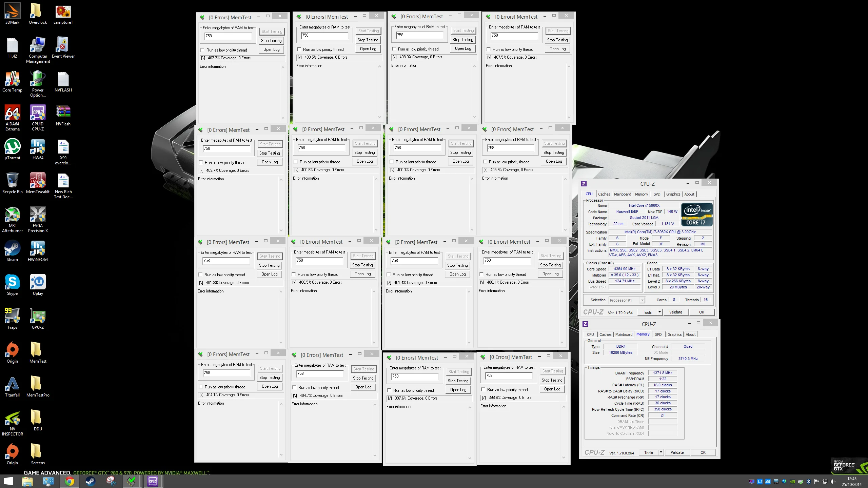This screenshot has height=488, width=868.
Task: Click scroll-down arrow in 405.9% Coverage MemTest error box
Action: (565, 230)
